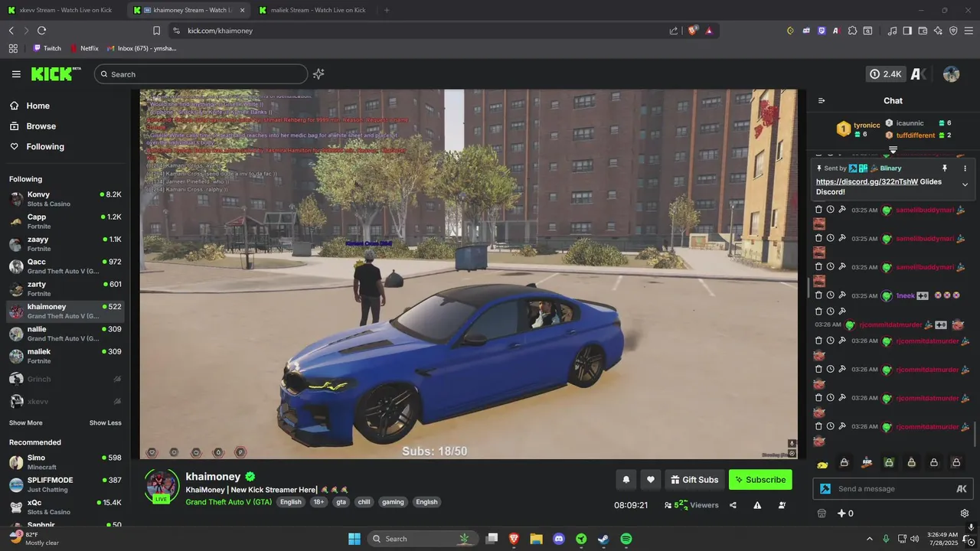The width and height of the screenshot is (980, 551).
Task: Toggle the browser sidebar panel
Action: click(907, 31)
